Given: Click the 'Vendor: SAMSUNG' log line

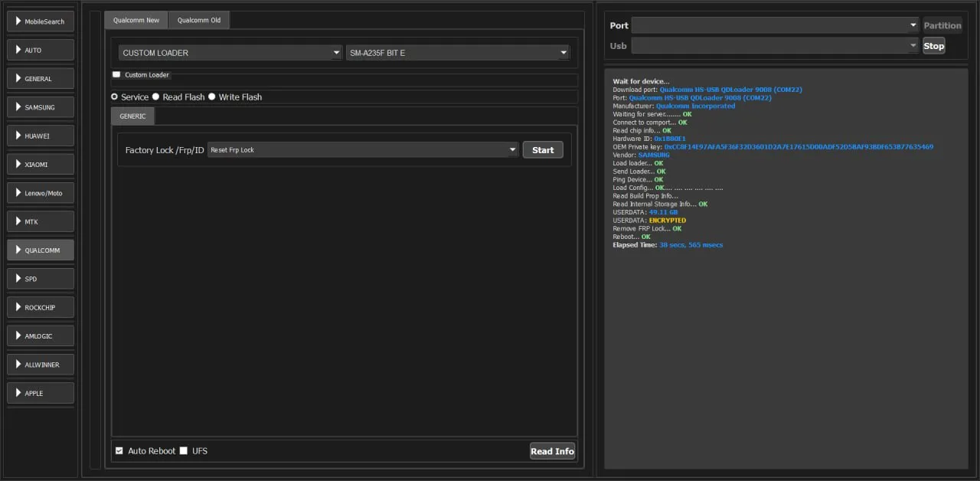Looking at the screenshot, I should (641, 155).
